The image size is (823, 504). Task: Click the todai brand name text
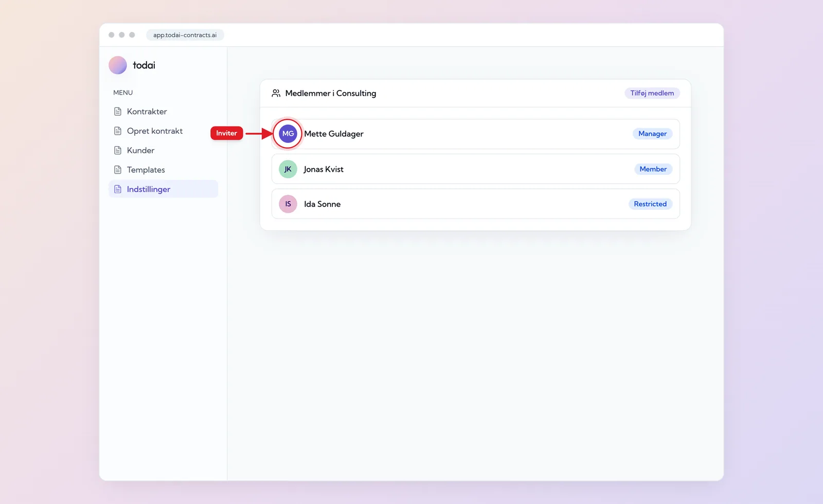coord(144,65)
